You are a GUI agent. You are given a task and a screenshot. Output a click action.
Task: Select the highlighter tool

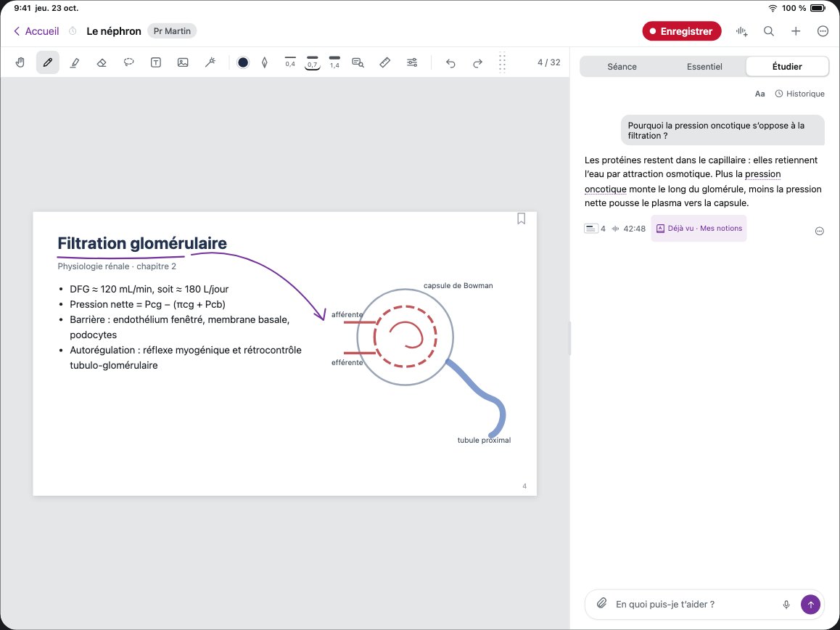point(75,62)
